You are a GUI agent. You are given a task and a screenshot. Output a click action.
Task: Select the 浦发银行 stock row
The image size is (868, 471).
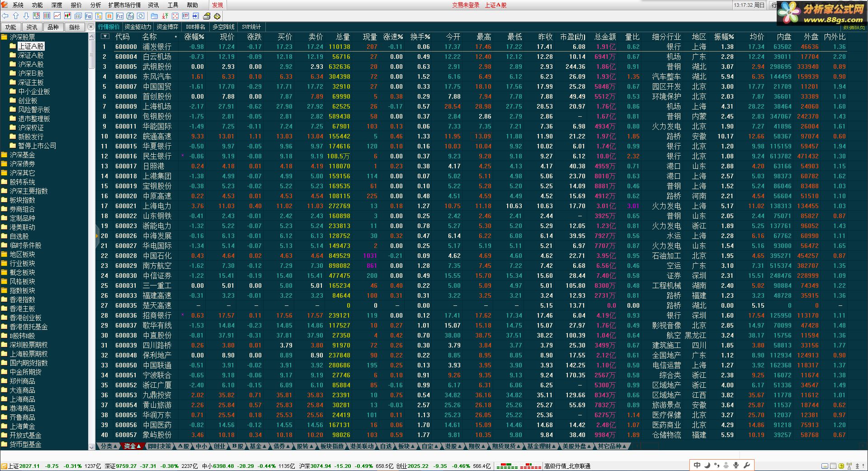point(472,47)
